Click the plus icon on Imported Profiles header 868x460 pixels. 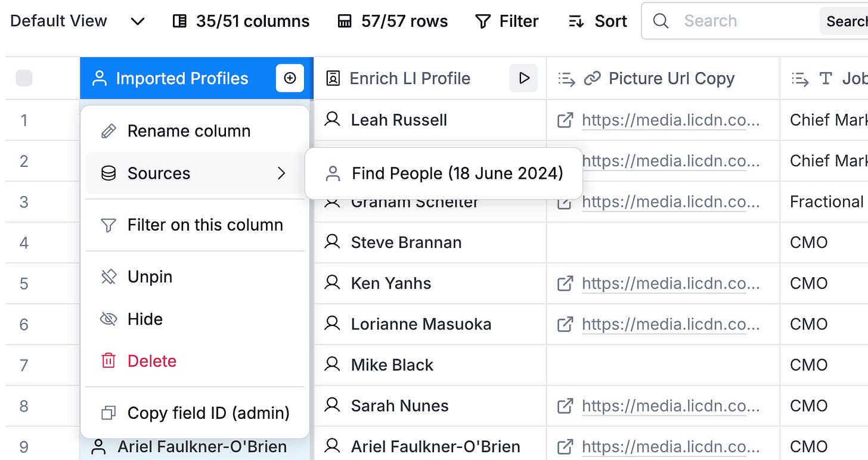tap(290, 78)
